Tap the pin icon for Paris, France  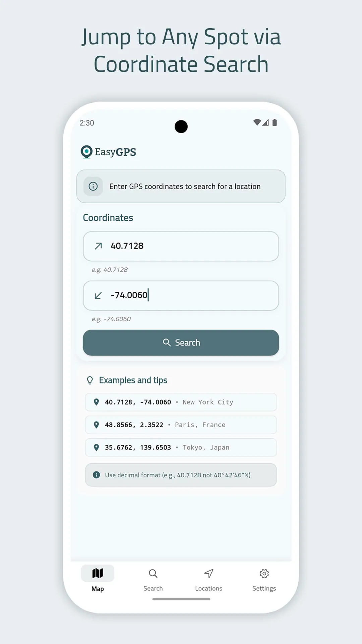pos(96,425)
